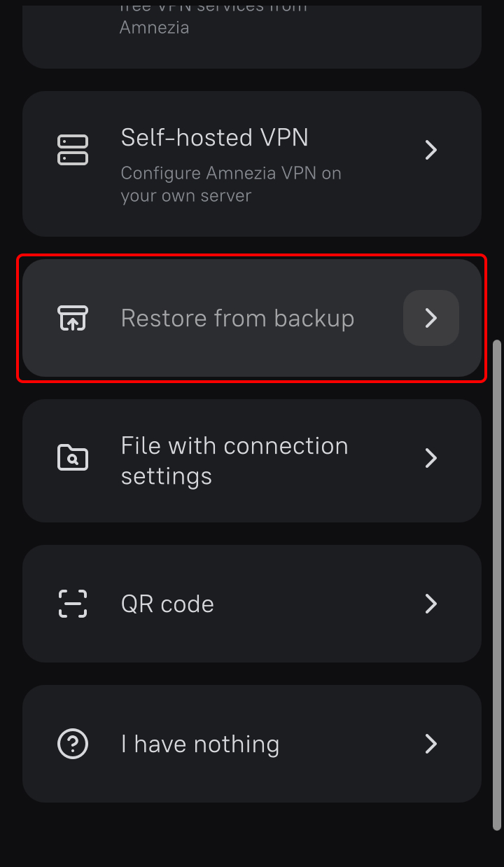Expand Self-hosted VPN using its chevron arrow
This screenshot has height=867, width=504.
tap(431, 150)
